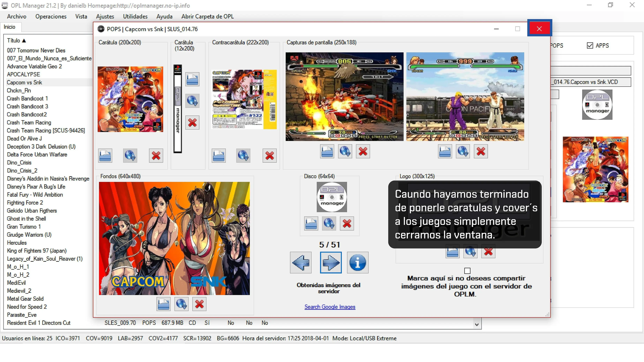This screenshot has height=362, width=644.
Task: Click the Carátula (200x200) cover thumbnail
Action: [x=130, y=99]
